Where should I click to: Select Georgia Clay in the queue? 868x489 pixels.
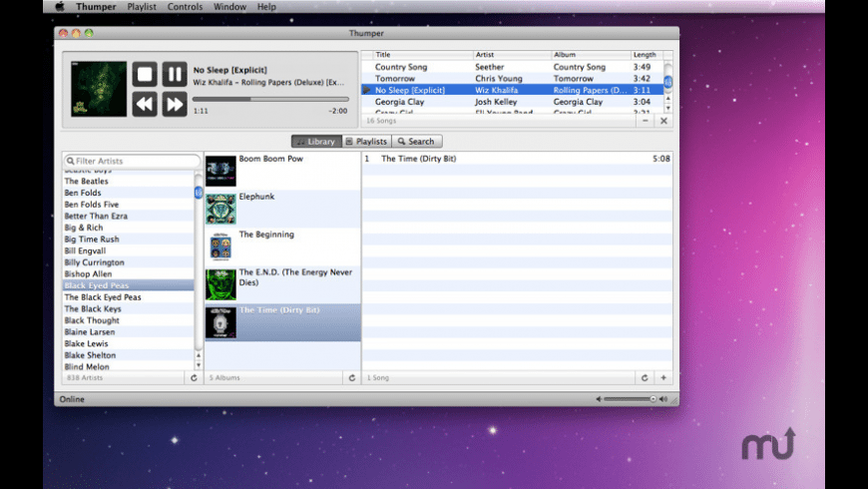click(x=513, y=102)
